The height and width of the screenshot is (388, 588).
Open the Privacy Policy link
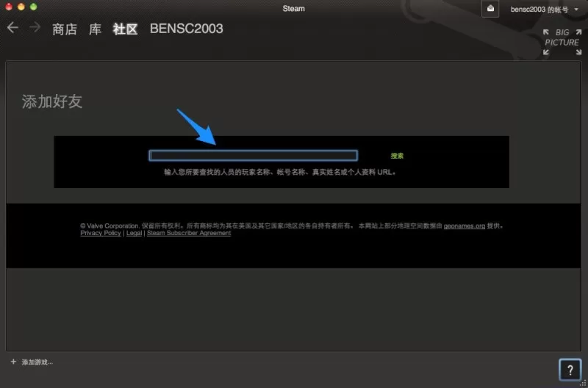101,233
